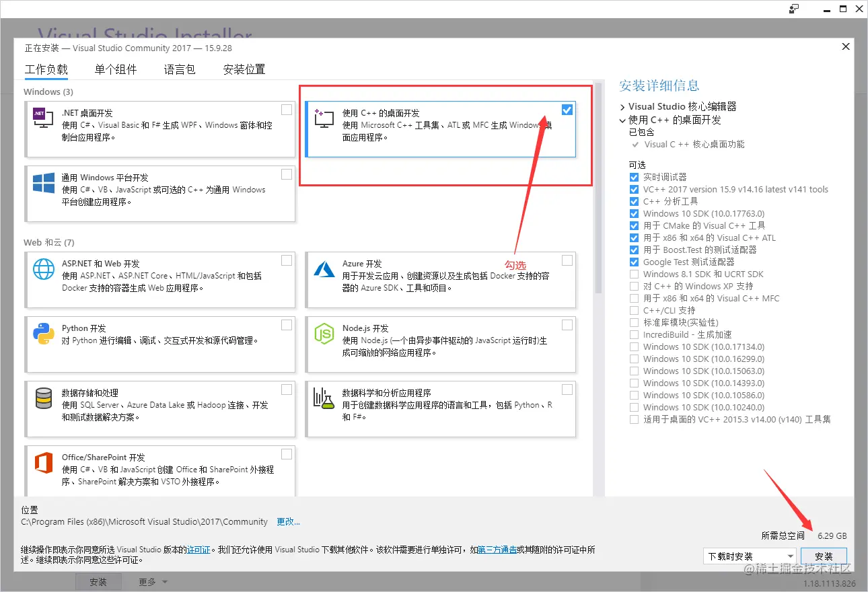Switch to the 单个组件 tab
The height and width of the screenshot is (592, 868).
click(x=116, y=69)
